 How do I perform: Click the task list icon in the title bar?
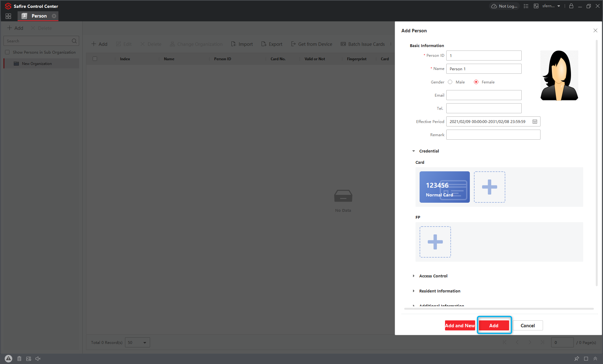526,6
